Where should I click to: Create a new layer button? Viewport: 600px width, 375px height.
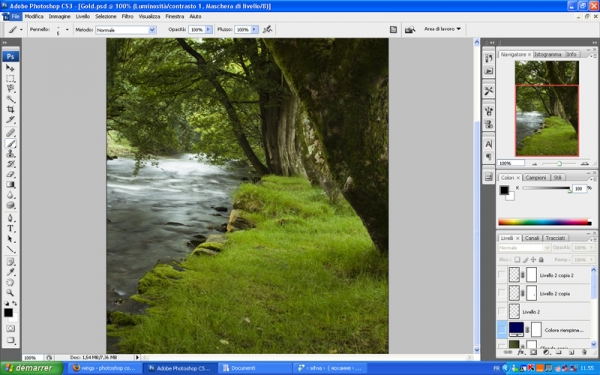click(571, 352)
